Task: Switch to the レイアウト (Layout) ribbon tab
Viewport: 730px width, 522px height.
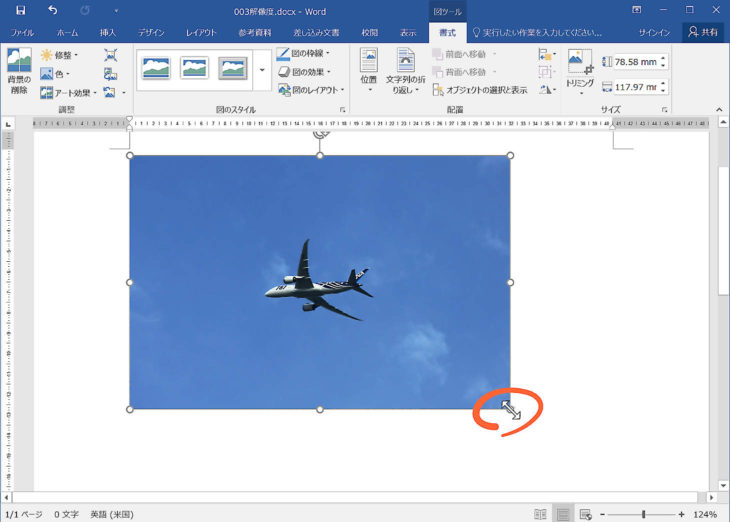Action: point(206,33)
